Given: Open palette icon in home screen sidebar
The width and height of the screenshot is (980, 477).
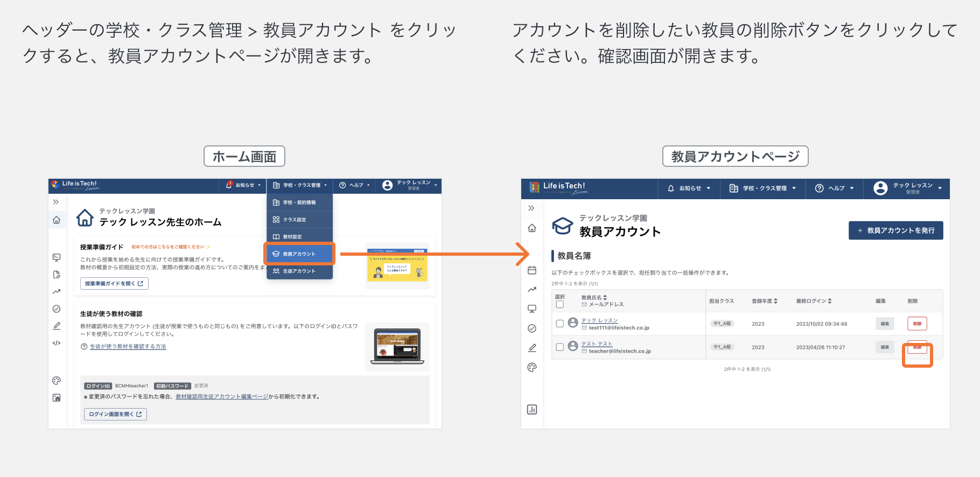Looking at the screenshot, I should 57,381.
